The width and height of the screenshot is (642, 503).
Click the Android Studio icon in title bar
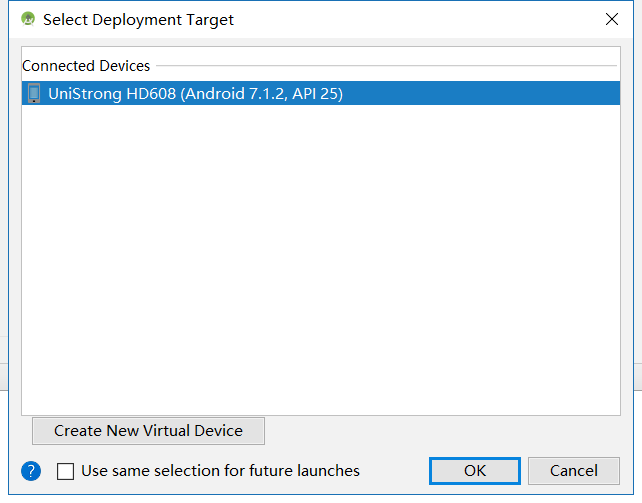tap(27, 19)
